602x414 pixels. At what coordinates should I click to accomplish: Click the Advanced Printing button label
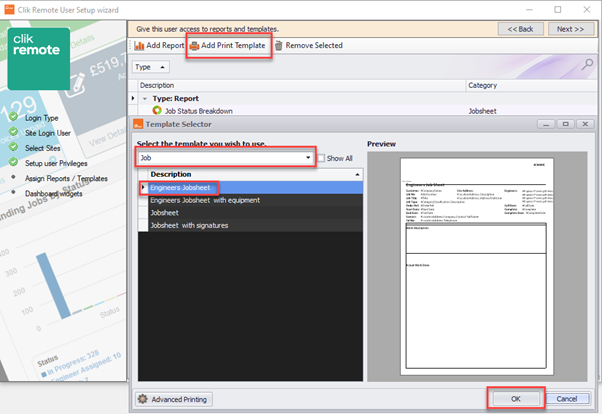tap(179, 399)
